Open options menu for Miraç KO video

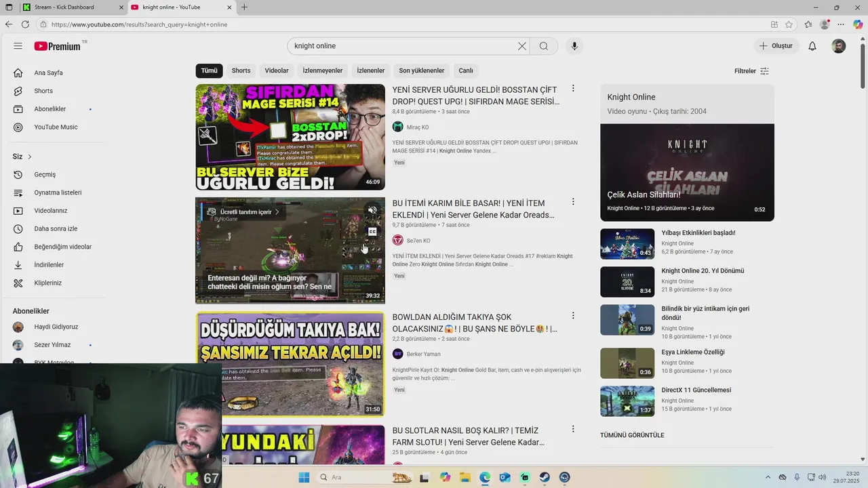(573, 89)
